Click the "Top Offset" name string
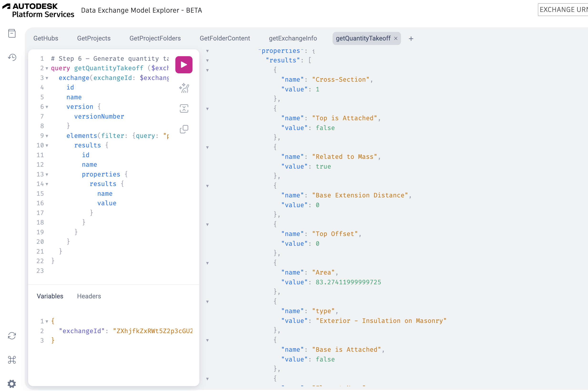This screenshot has width=588, height=391. [x=335, y=234]
